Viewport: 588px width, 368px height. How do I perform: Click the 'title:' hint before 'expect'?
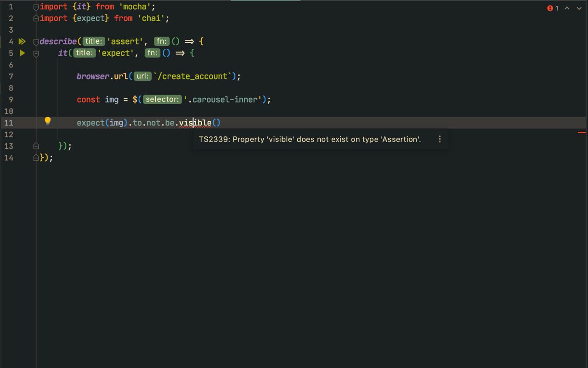pyautogui.click(x=85, y=53)
